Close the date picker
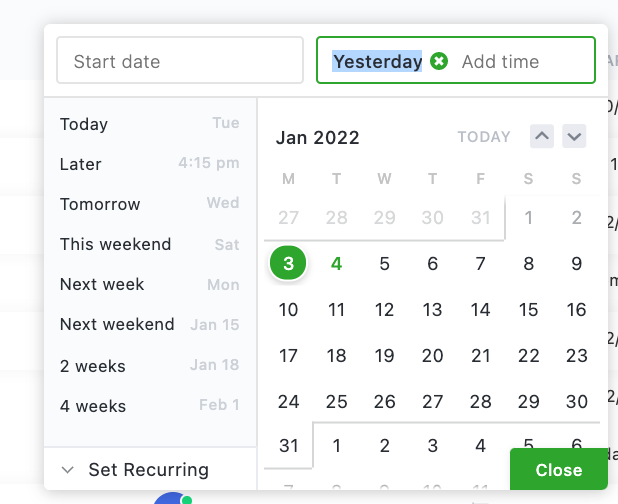The width and height of the screenshot is (618, 504). (x=558, y=469)
